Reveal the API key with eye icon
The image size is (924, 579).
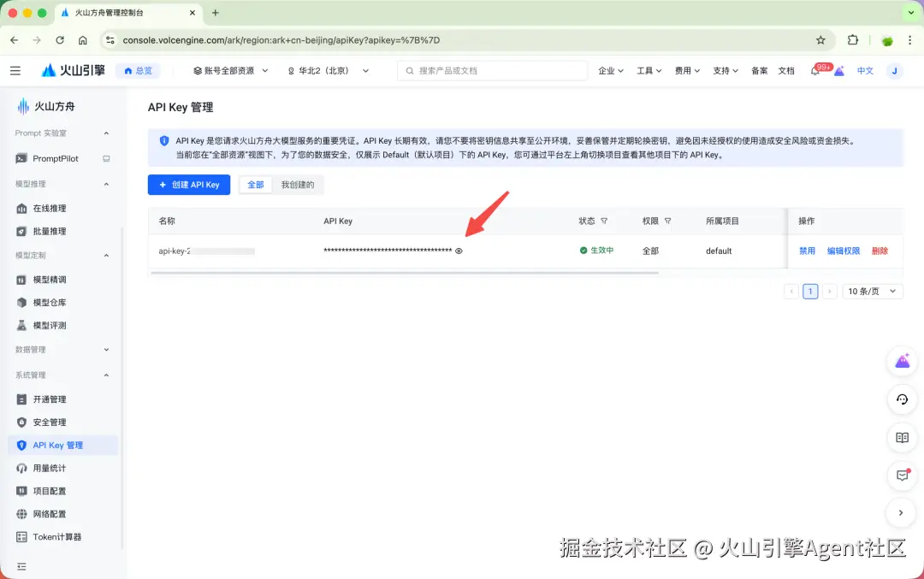pos(459,251)
